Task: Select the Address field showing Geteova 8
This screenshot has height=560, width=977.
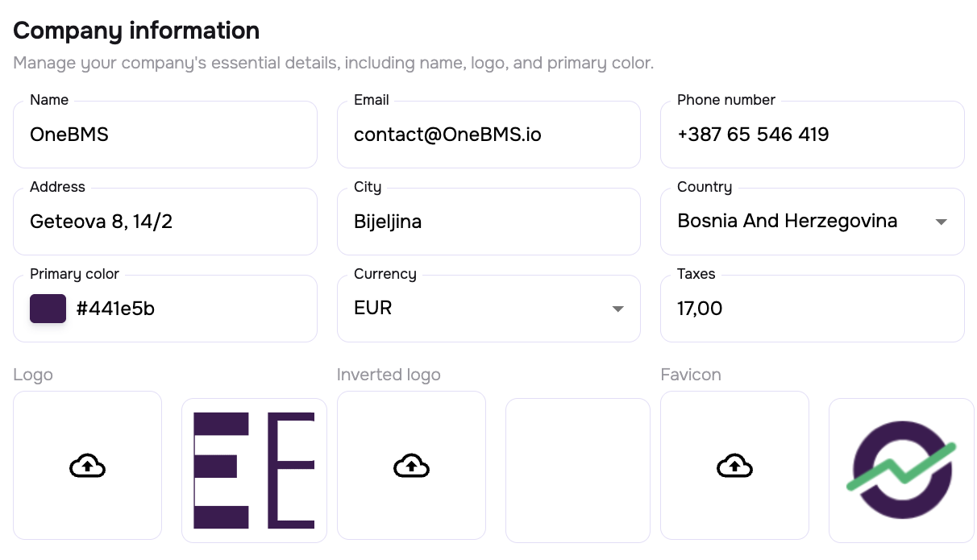Action: pos(165,222)
